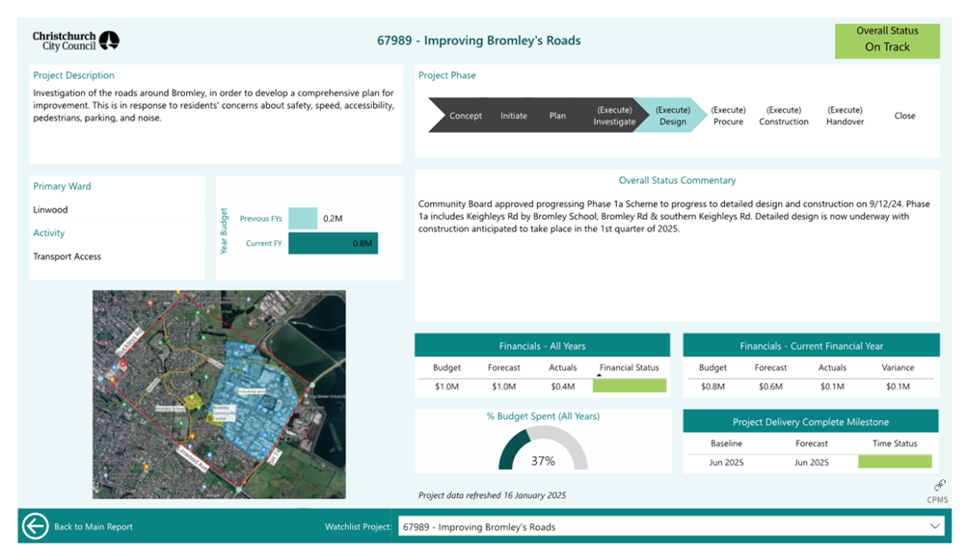Viewport: 968px width, 560px height.
Task: Select the (Execute) Construction phase
Action: tap(784, 116)
